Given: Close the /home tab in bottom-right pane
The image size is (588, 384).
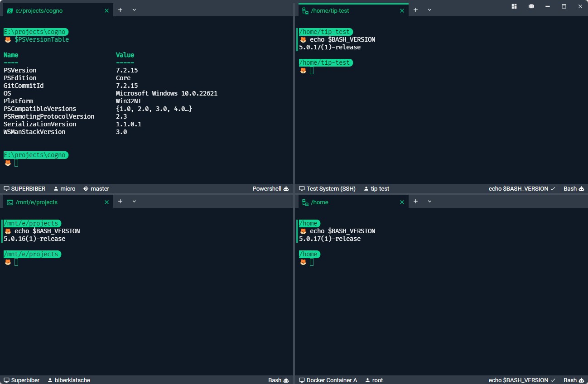Looking at the screenshot, I should point(402,202).
